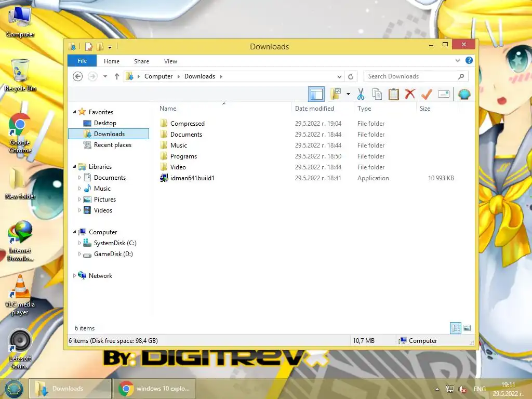Click the Internet Download Manager desktop icon

[x=20, y=241]
